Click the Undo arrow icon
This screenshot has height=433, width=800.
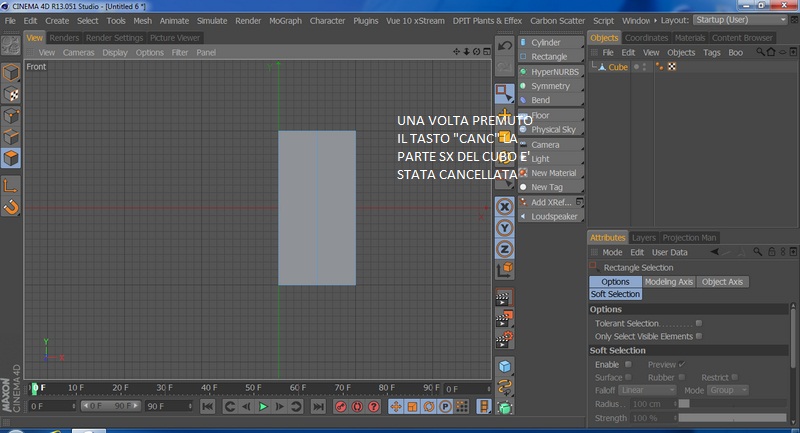[505, 46]
